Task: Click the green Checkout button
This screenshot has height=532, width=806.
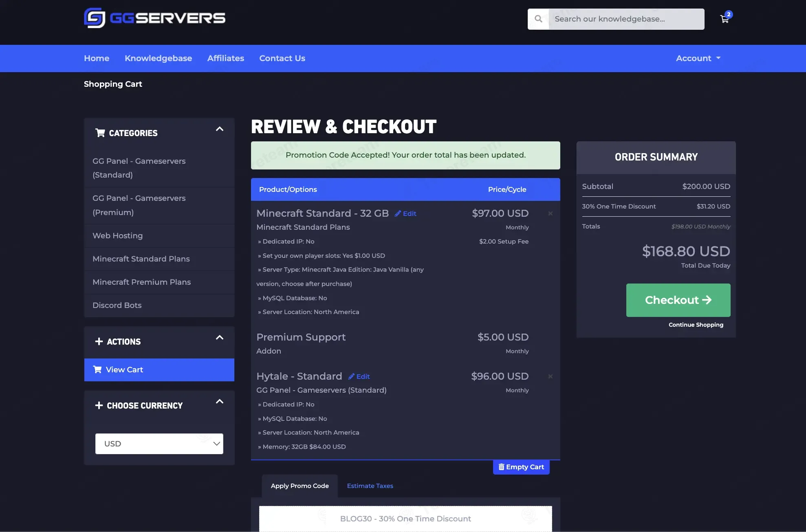Action: pos(678,300)
